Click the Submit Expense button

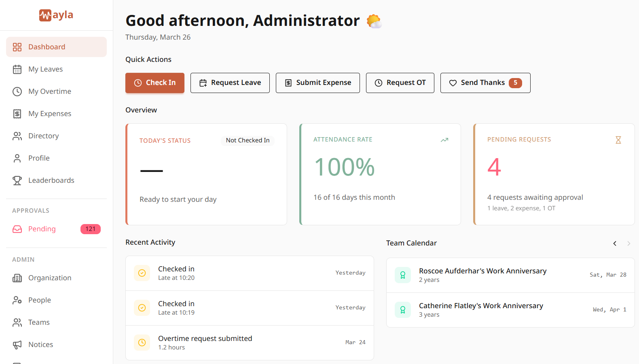318,83
